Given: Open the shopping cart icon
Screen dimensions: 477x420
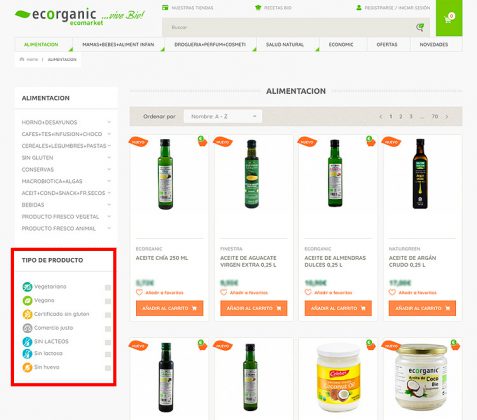Looking at the screenshot, I should tap(449, 18).
